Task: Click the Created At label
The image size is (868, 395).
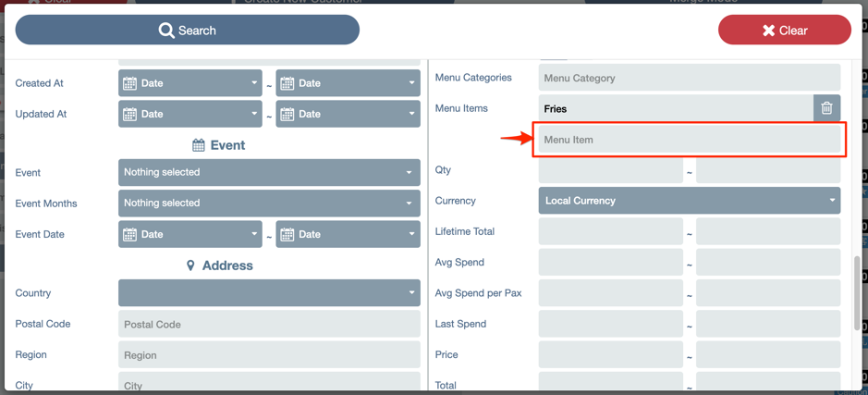Action: pos(40,83)
